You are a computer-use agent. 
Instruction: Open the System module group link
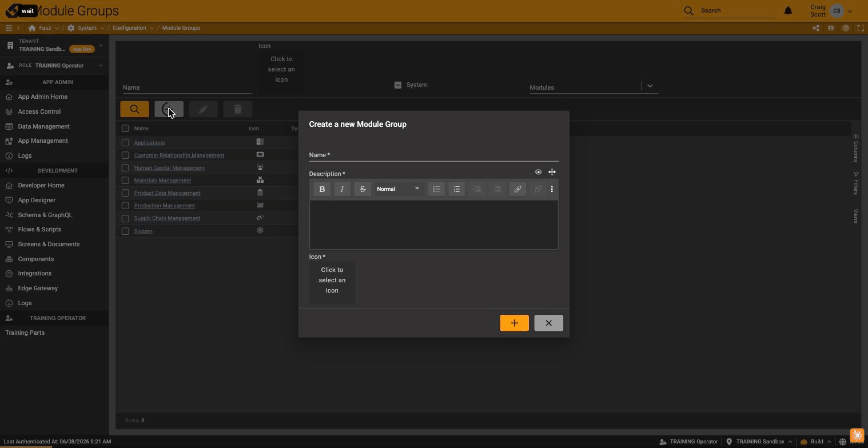[x=143, y=231]
